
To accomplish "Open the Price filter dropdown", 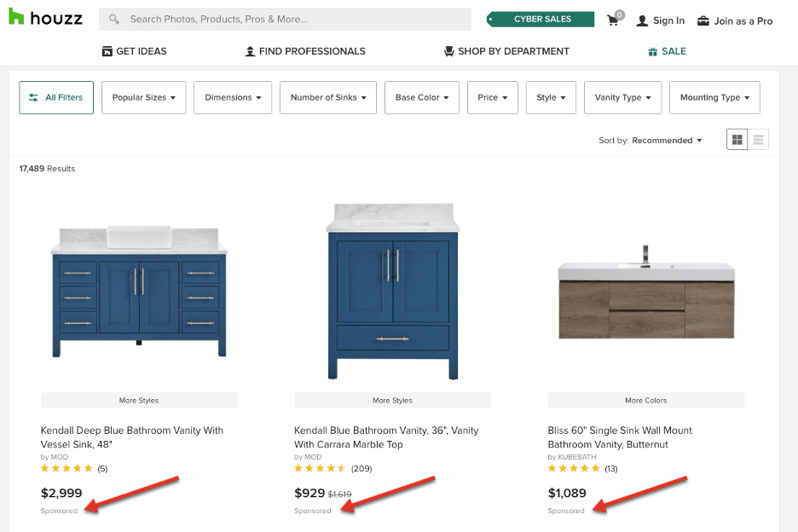I will [x=492, y=97].
